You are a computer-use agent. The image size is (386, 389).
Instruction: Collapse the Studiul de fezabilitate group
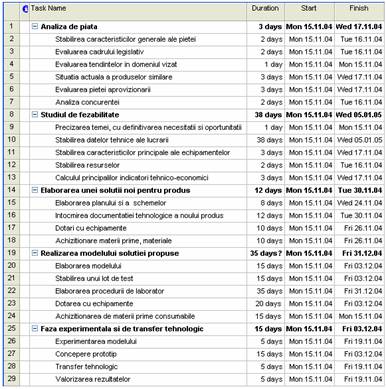click(x=35, y=115)
